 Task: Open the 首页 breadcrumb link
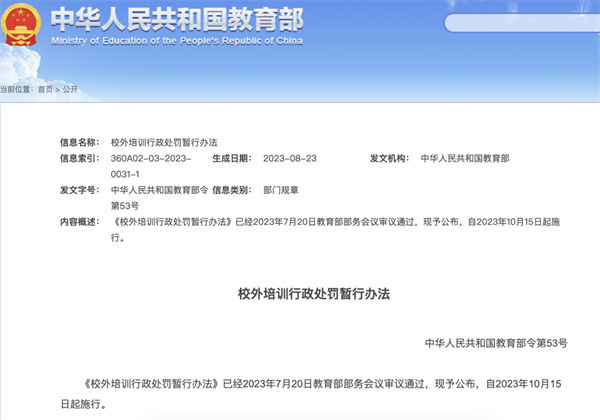click(x=45, y=90)
